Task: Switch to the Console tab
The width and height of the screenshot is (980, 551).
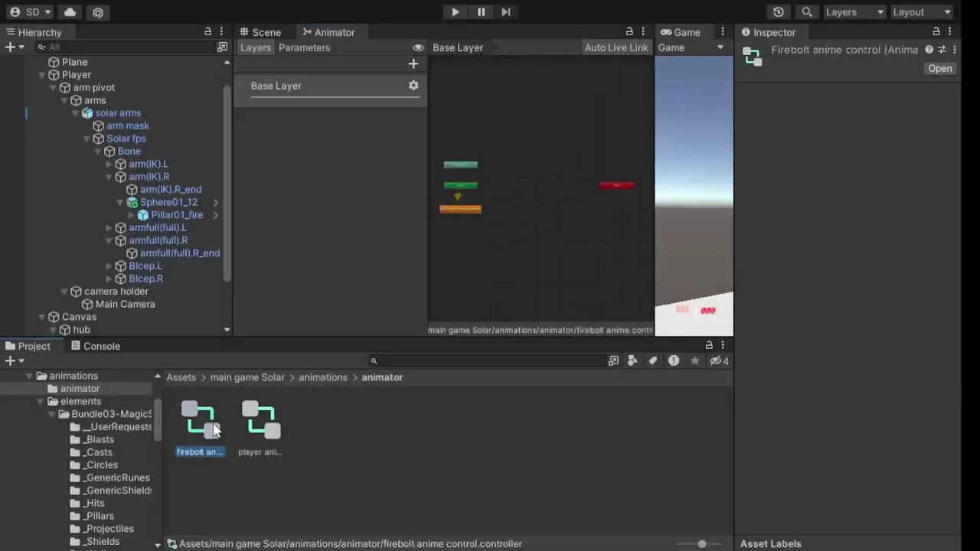Action: 95,346
